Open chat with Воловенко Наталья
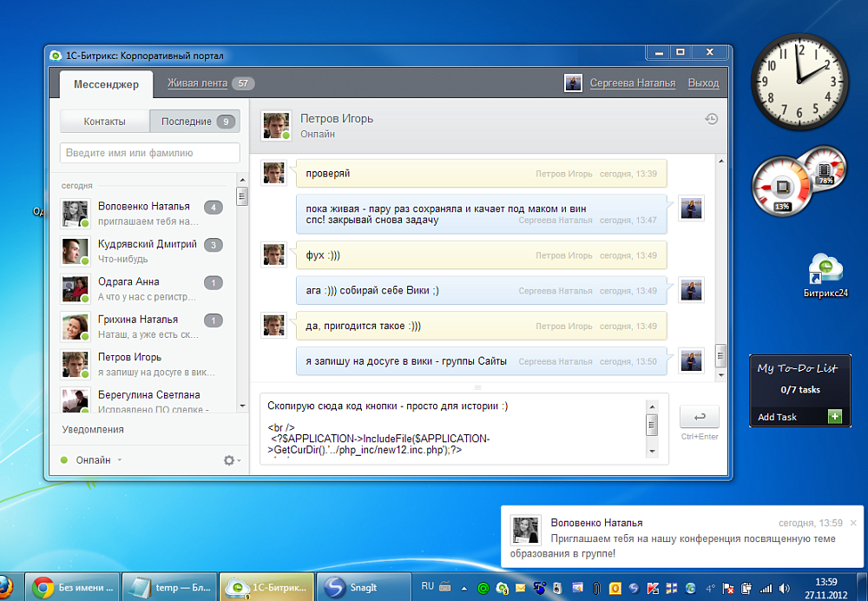868x601 pixels. (x=141, y=214)
